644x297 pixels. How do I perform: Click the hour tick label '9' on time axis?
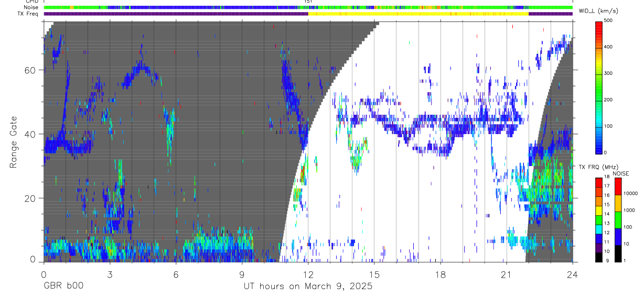(242, 274)
